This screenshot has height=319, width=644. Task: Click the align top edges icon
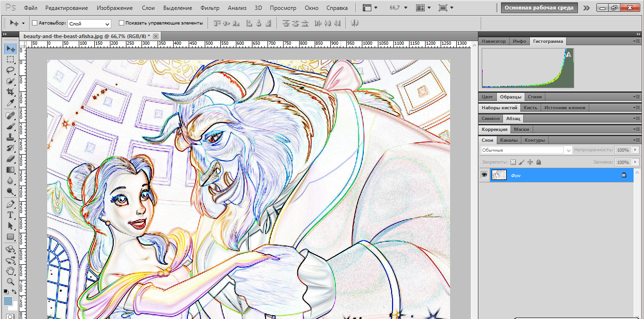(x=217, y=23)
